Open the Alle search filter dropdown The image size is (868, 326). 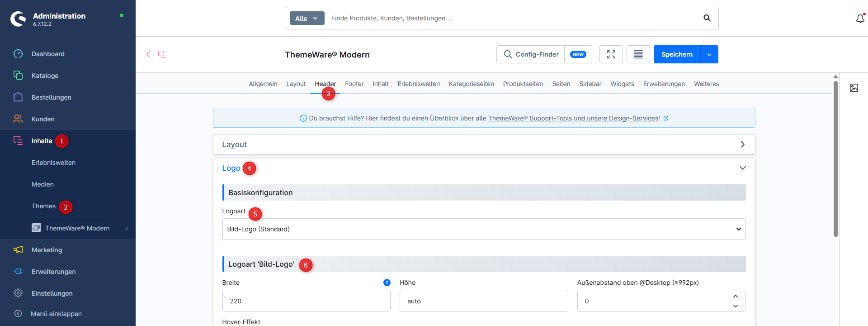pos(307,18)
